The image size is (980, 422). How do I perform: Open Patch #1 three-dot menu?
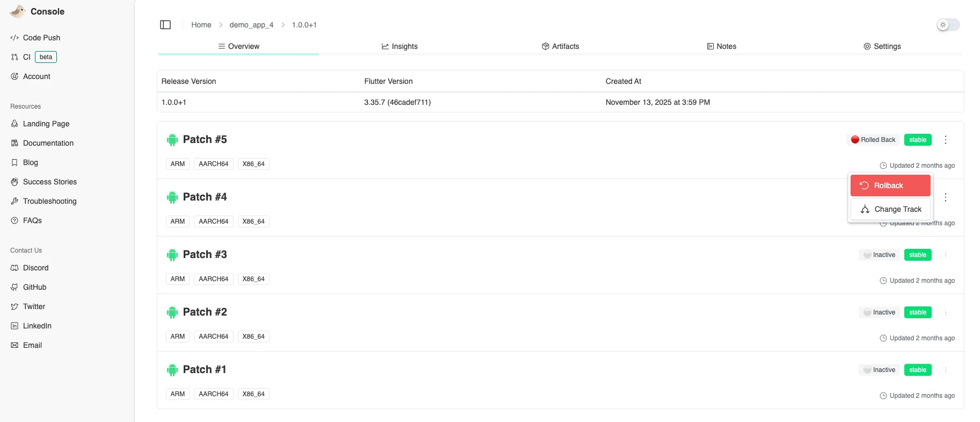(946, 370)
